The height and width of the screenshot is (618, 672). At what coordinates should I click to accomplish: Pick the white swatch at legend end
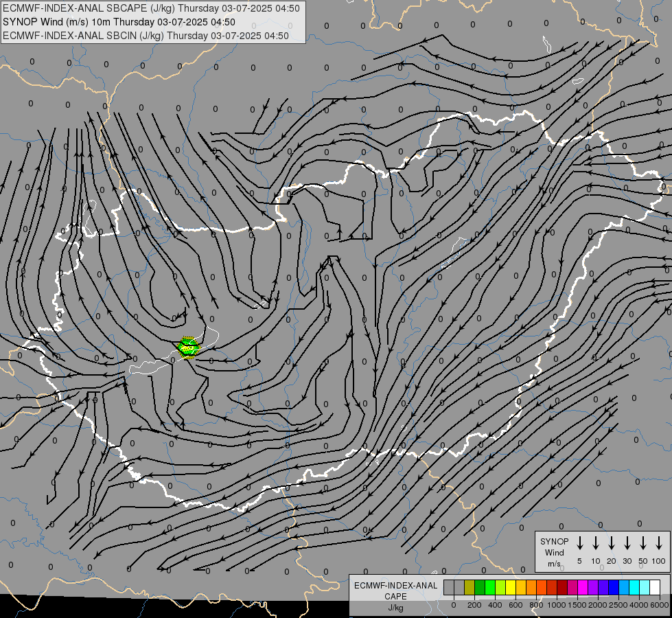654,587
